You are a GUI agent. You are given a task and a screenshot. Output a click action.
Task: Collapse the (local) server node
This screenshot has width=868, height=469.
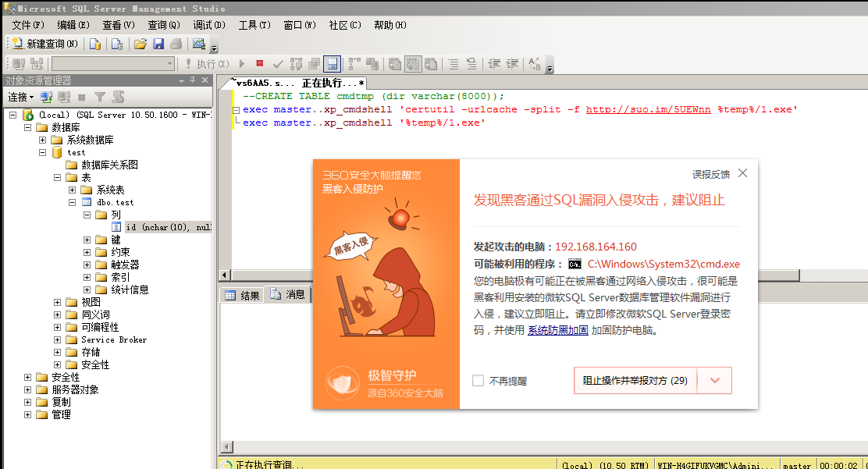[12, 115]
